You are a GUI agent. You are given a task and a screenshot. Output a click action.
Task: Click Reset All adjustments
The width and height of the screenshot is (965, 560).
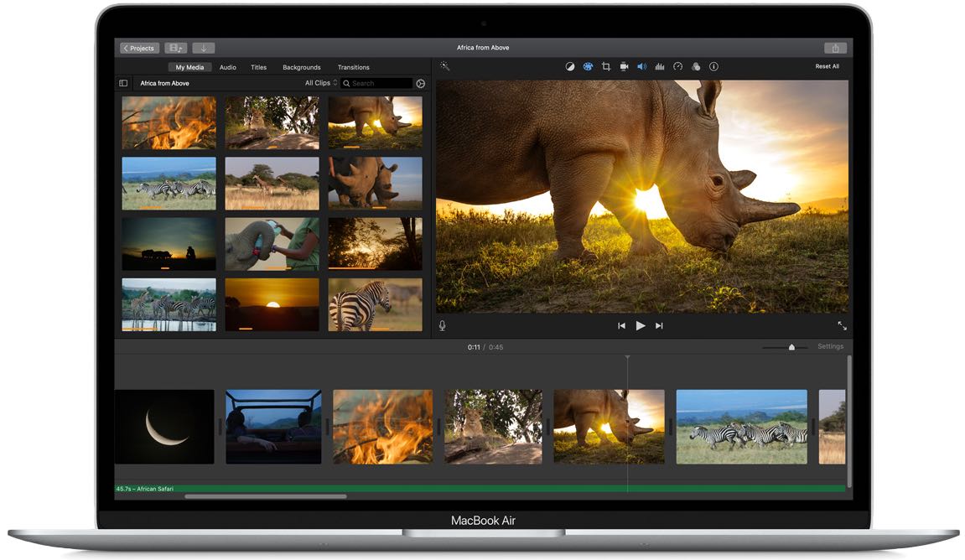tap(827, 66)
